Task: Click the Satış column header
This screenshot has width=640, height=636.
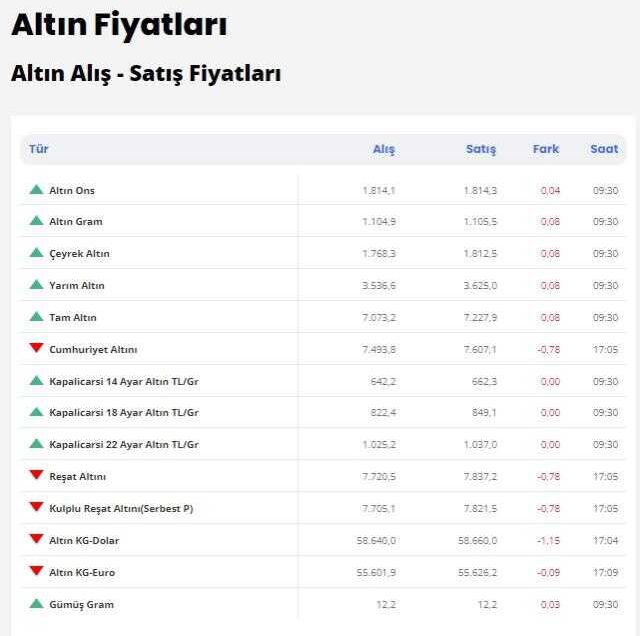Action: coord(481,149)
